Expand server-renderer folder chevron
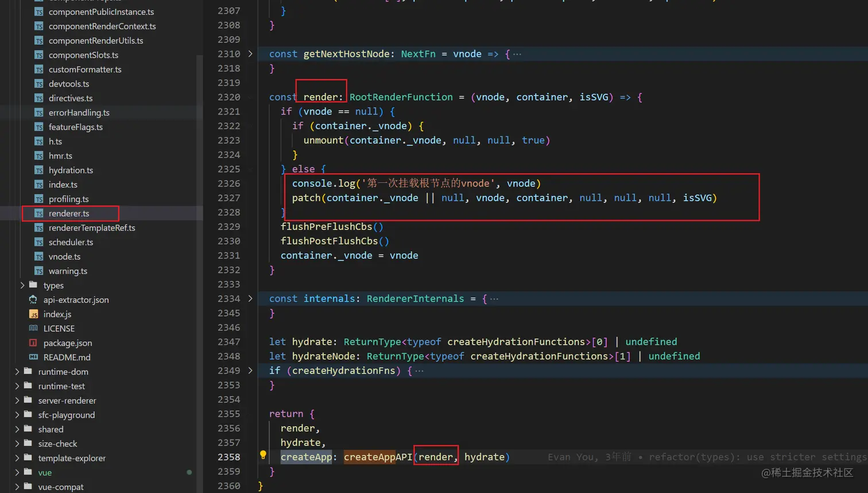 (17, 400)
